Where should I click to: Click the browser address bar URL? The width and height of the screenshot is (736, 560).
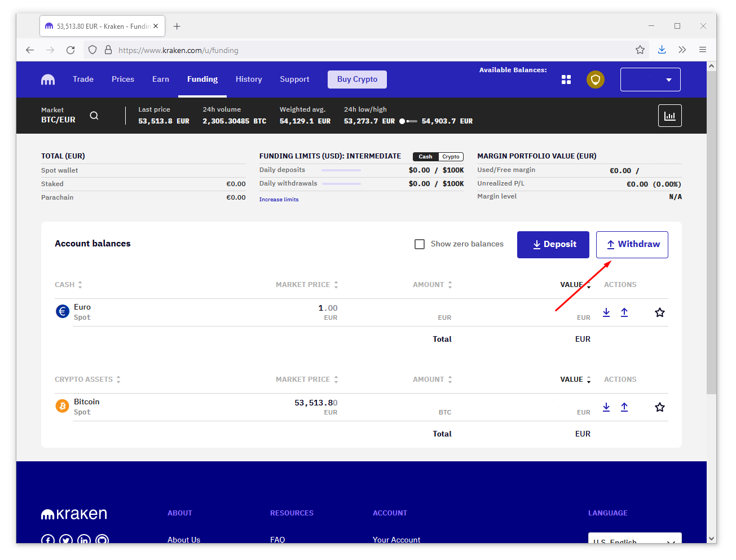coord(178,50)
